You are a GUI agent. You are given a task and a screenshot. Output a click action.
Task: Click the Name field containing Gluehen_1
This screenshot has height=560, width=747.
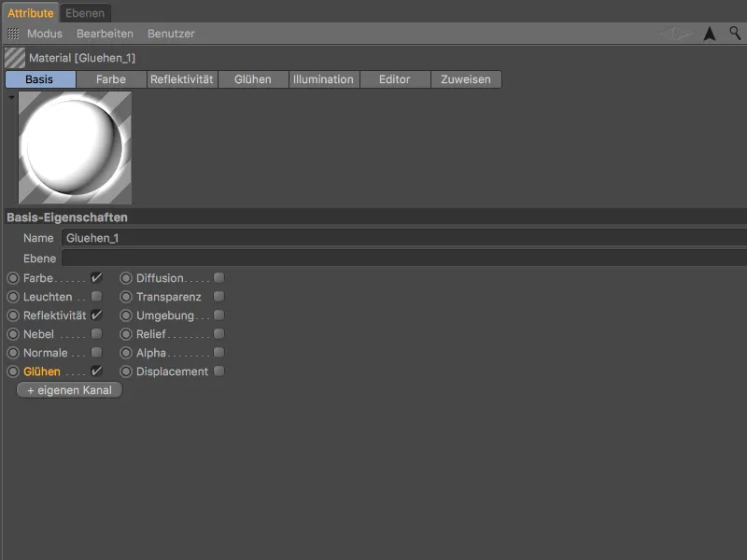pyautogui.click(x=404, y=238)
